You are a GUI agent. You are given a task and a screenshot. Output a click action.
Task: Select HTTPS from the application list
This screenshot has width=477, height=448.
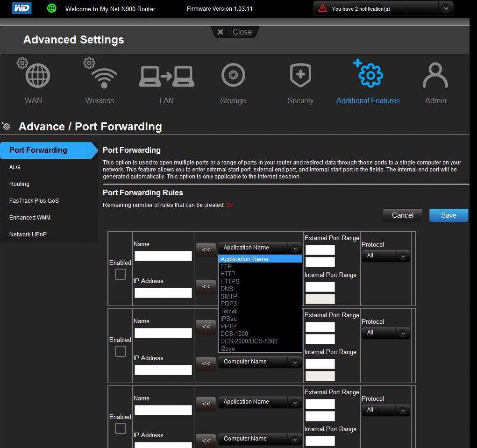[x=230, y=281]
